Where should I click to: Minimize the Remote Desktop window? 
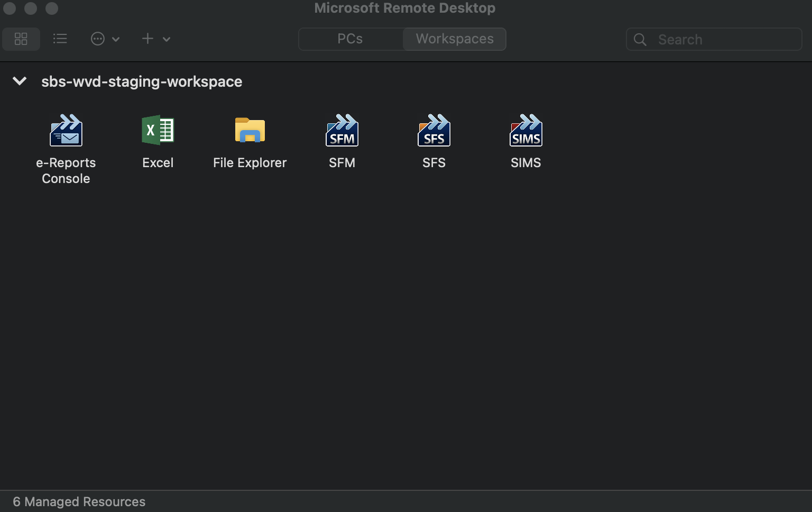(31, 8)
